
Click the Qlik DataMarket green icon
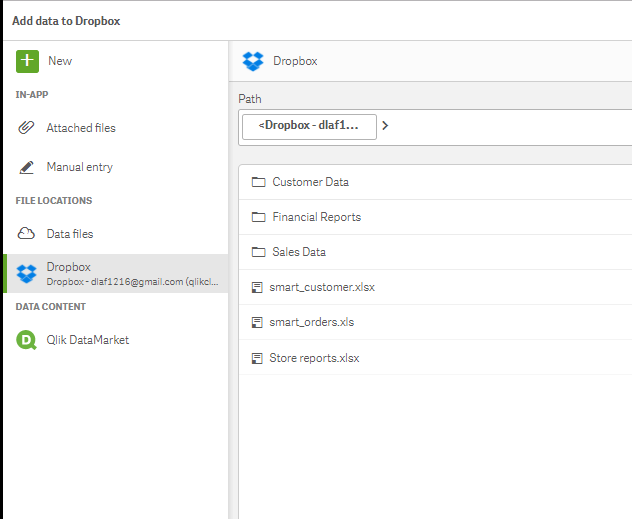[27, 340]
